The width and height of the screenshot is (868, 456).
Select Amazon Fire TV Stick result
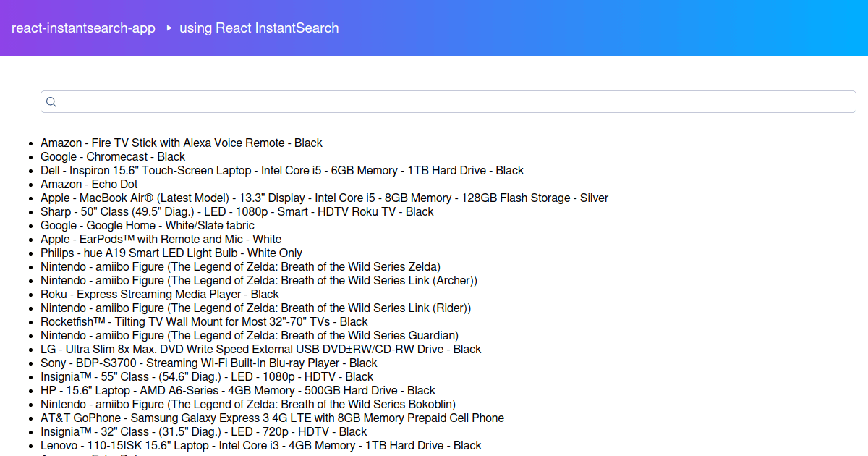pos(182,143)
